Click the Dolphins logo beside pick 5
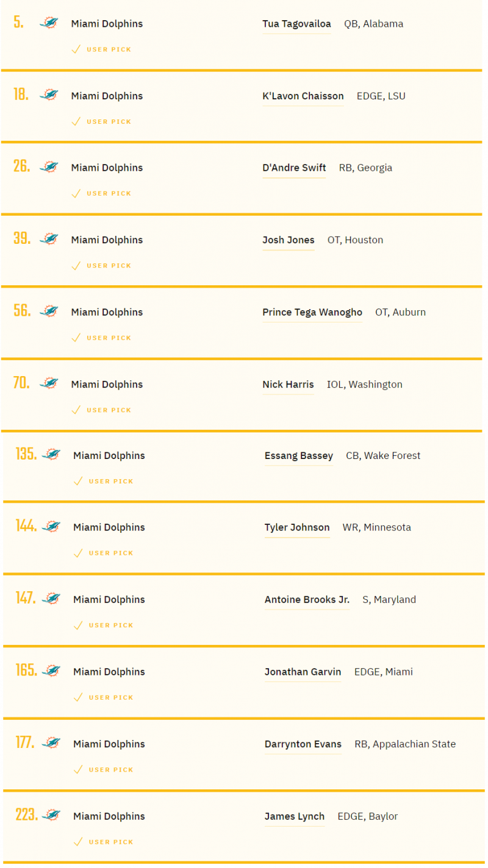 [49, 23]
